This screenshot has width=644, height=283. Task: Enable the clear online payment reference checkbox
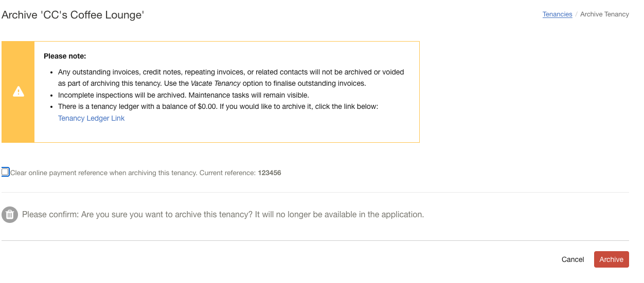5,172
